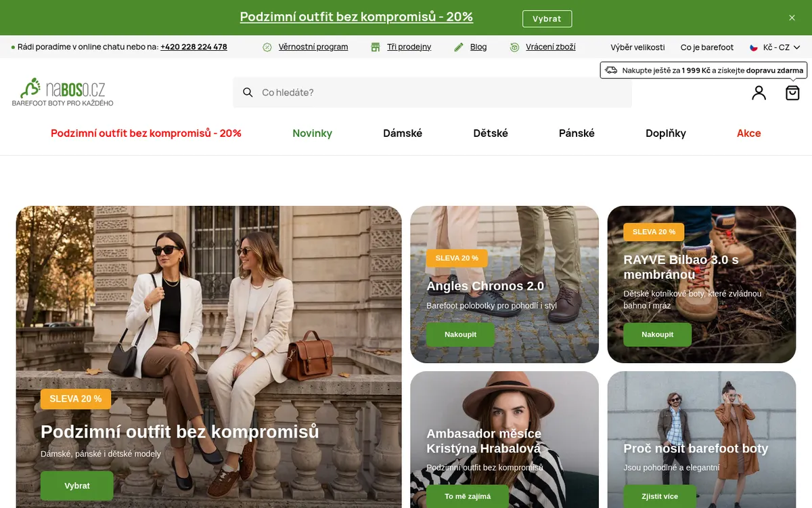Open Pánské menu item
Image resolution: width=812 pixels, height=508 pixels.
point(577,133)
